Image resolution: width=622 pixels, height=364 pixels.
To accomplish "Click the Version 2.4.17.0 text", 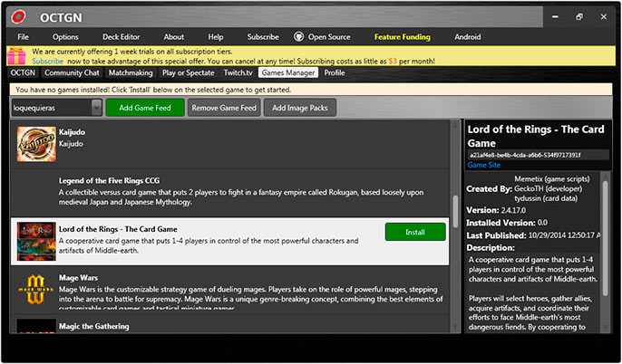I will [496, 210].
